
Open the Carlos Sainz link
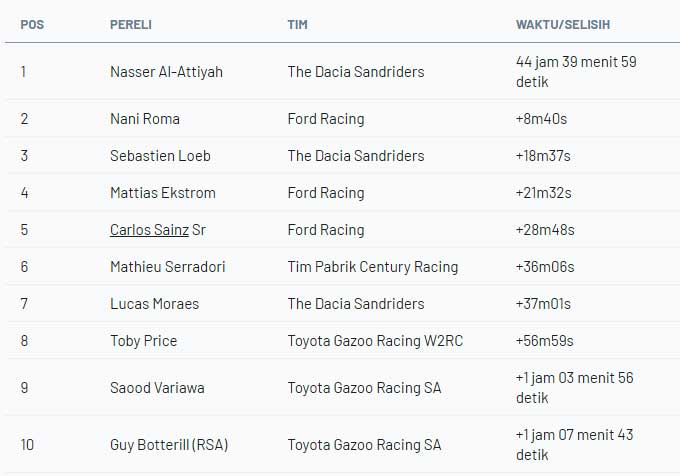click(x=149, y=230)
